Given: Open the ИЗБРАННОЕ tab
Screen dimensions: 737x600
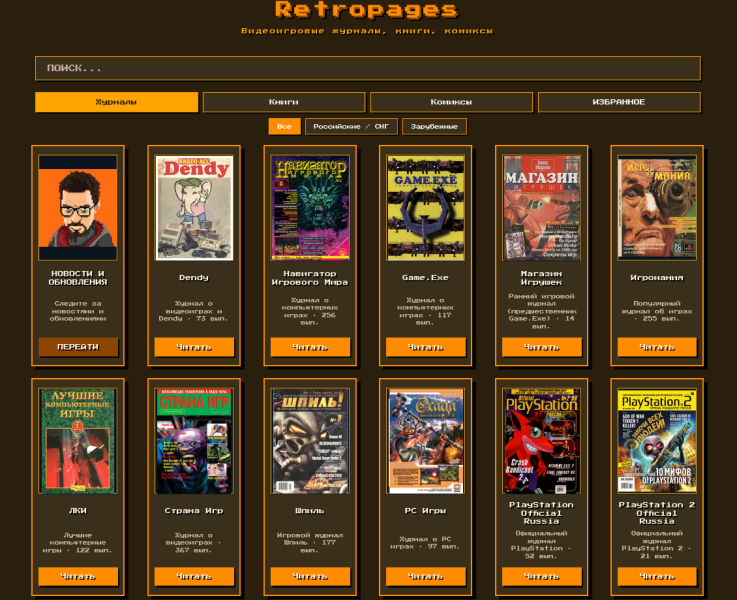Looking at the screenshot, I should tap(619, 102).
